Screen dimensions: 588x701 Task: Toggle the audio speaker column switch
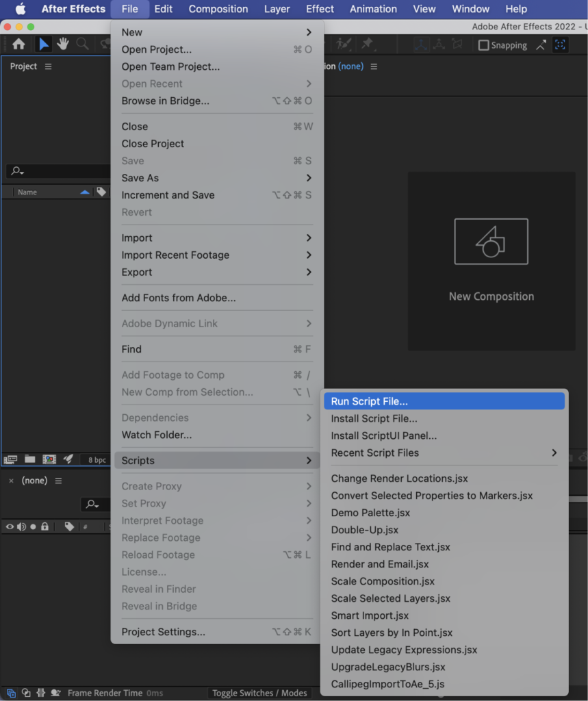21,526
